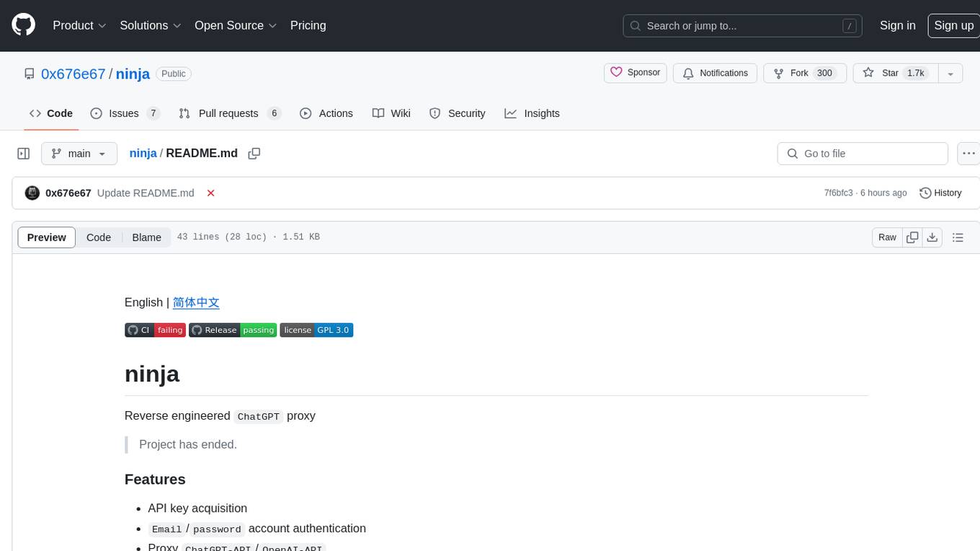Click the Sign in link
The image size is (980, 551).
897,25
